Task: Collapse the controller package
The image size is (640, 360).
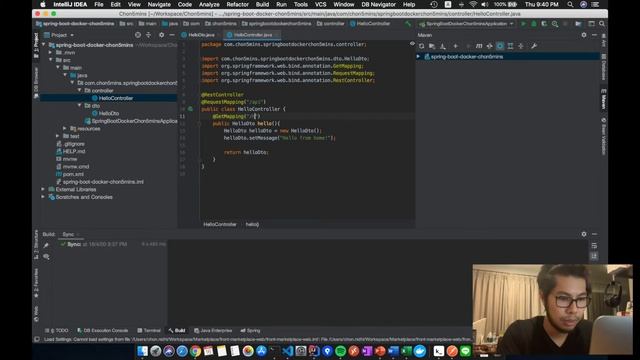Action: pos(80,91)
